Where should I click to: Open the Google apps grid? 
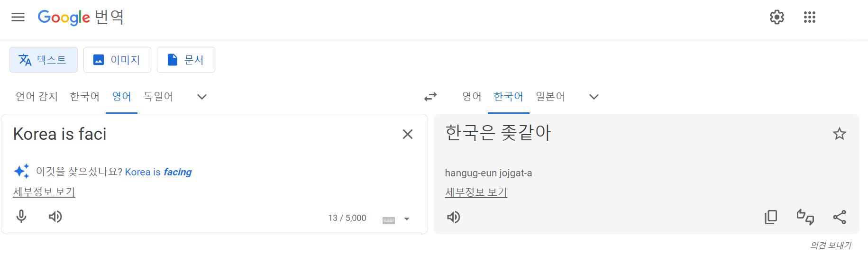tap(809, 18)
